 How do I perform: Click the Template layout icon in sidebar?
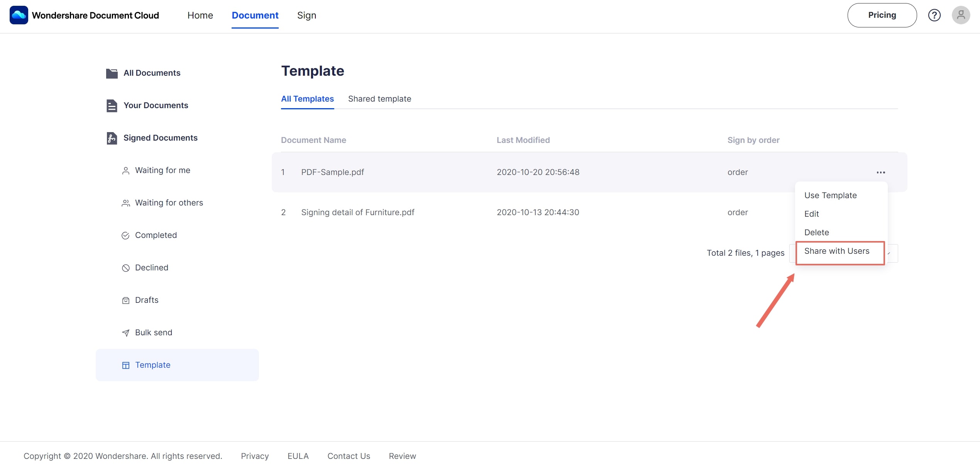(x=126, y=365)
